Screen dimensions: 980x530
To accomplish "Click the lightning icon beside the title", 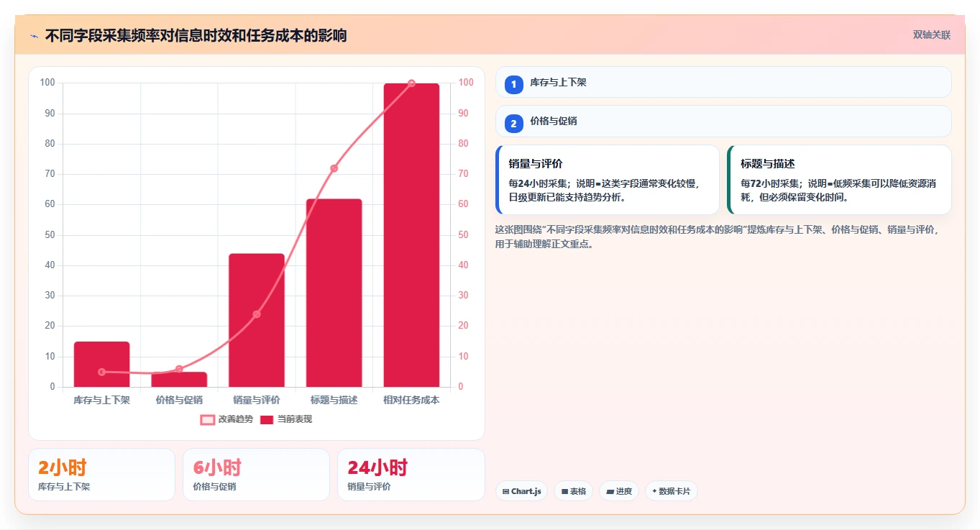I will click(35, 36).
